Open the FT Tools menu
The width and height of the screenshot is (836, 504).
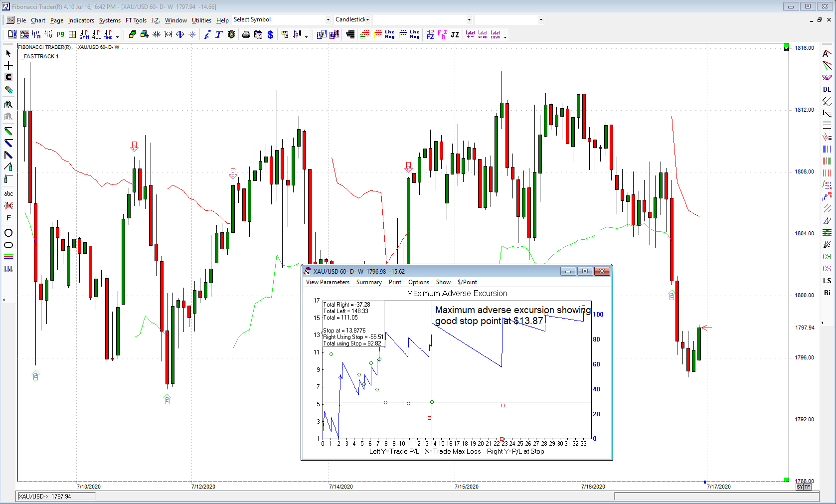136,20
